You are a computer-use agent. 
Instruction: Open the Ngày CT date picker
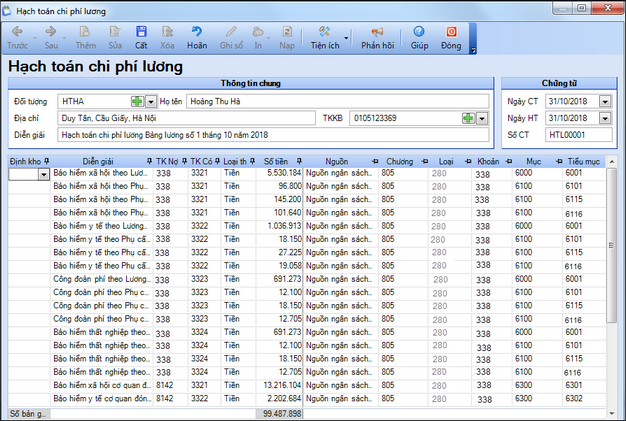tap(605, 101)
